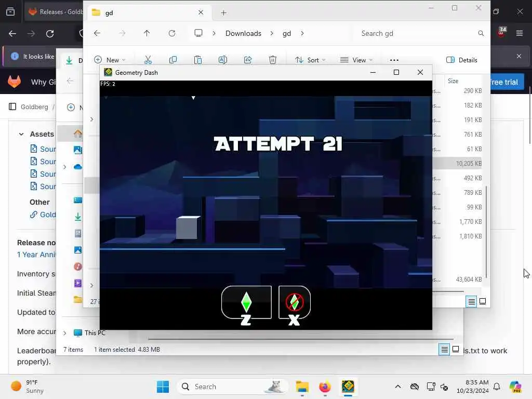Refresh the gd folder view

click(x=172, y=33)
